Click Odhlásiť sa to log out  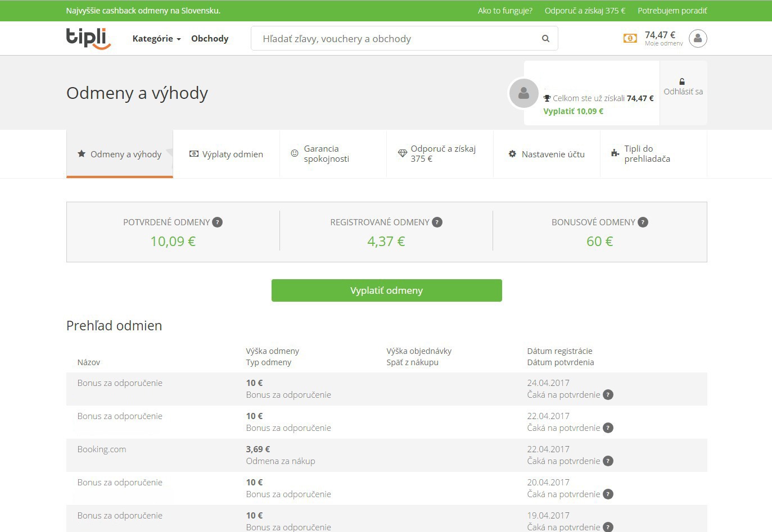pyautogui.click(x=683, y=92)
